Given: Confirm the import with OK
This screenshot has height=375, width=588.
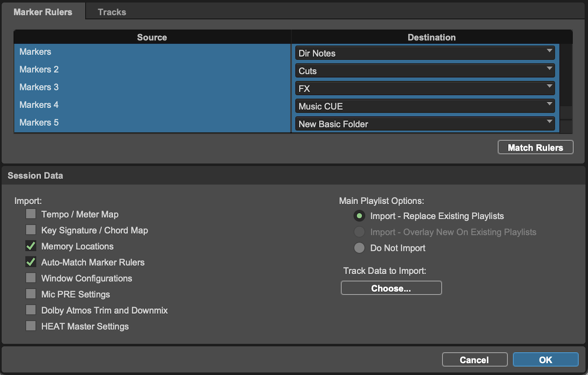Looking at the screenshot, I should coord(545,359).
